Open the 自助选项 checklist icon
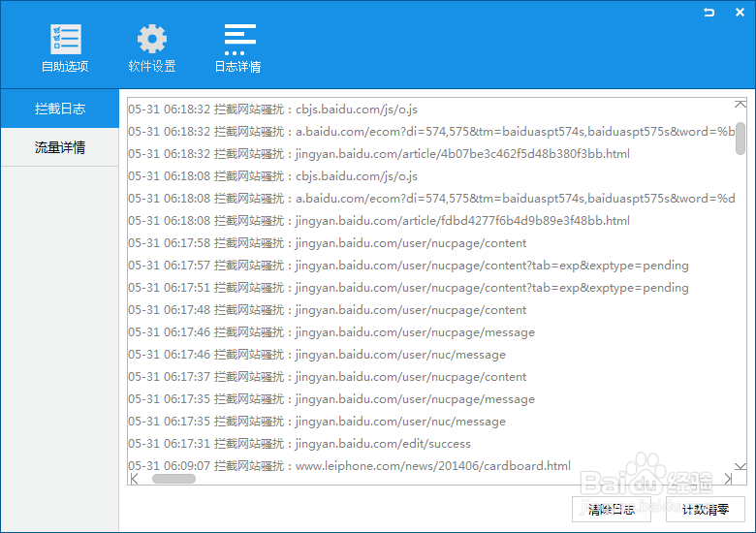 (66, 39)
